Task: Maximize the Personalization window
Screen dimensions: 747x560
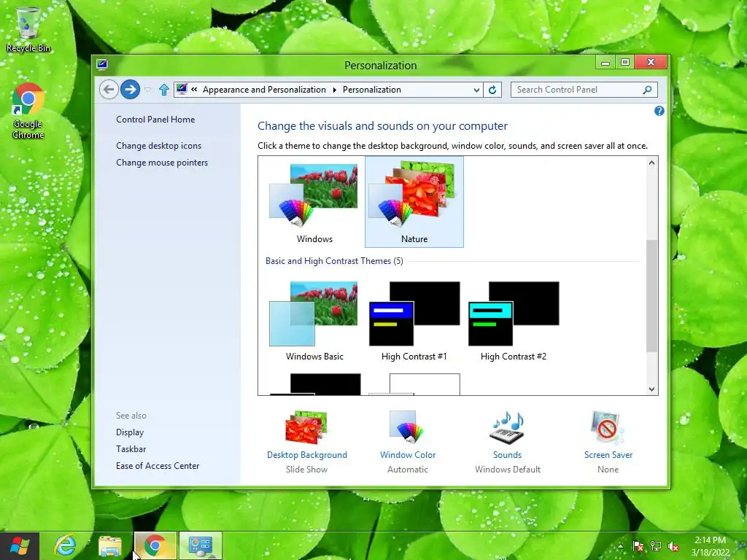Action: [x=625, y=63]
